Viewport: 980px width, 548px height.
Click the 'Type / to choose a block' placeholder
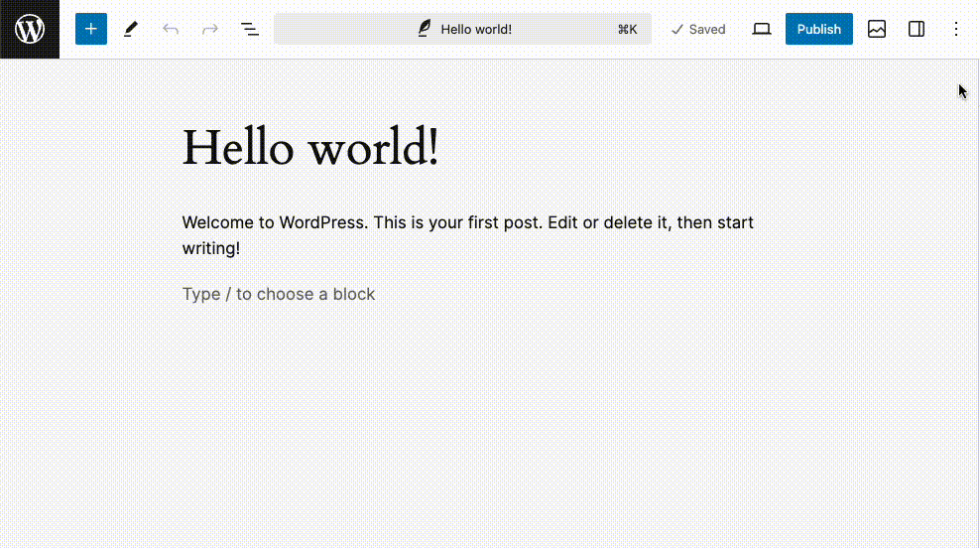coord(279,294)
